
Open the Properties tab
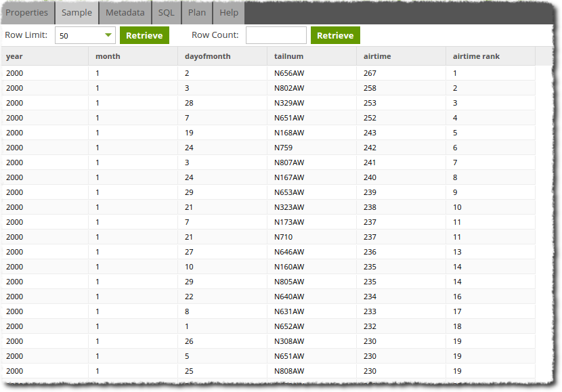[27, 13]
